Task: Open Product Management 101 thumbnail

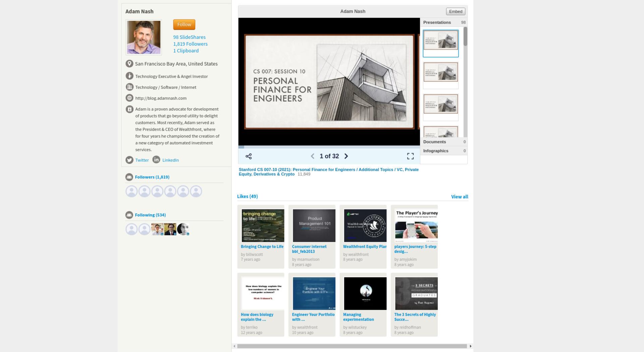Action: point(314,226)
